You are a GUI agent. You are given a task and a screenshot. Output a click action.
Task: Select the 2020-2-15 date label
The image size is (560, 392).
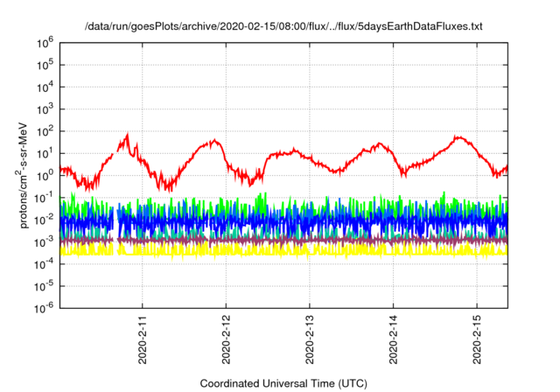pos(477,339)
